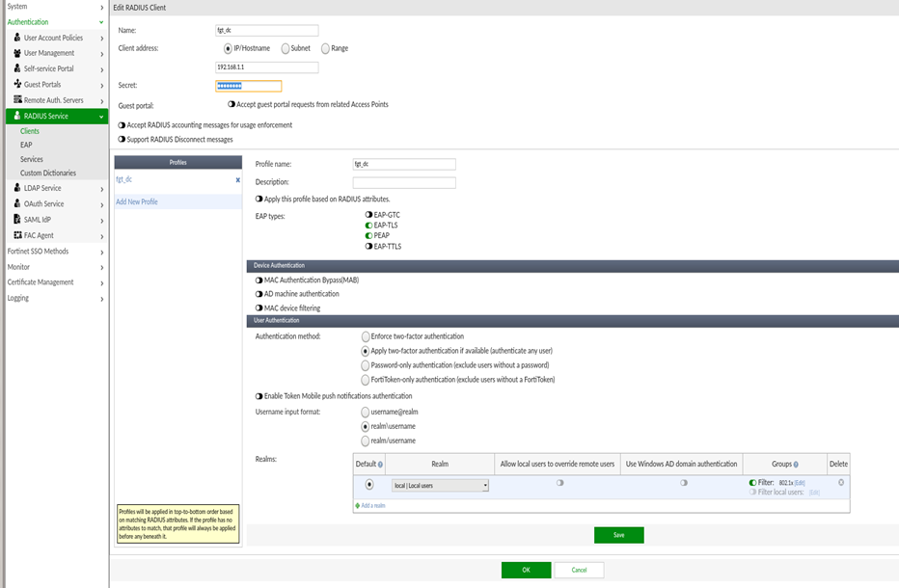Image resolution: width=899 pixels, height=588 pixels.
Task: Click the User Management icon in the sidebar
Action: [x=17, y=53]
